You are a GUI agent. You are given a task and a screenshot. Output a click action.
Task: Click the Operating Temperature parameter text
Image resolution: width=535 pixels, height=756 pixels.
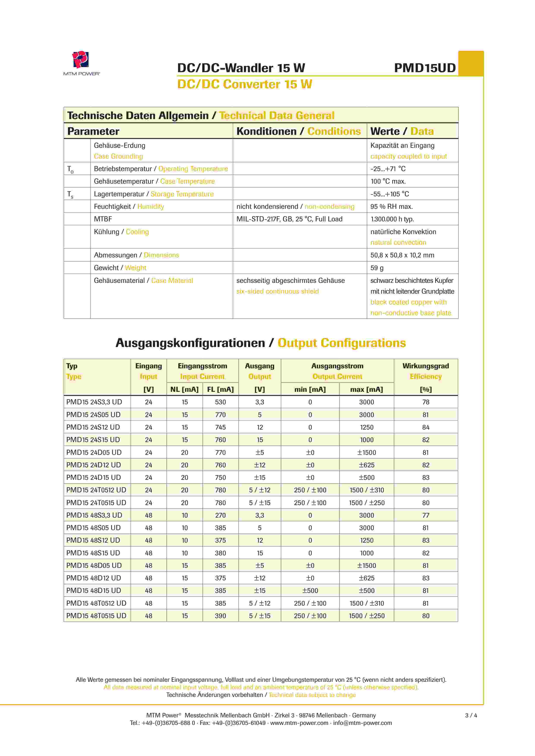[193, 169]
